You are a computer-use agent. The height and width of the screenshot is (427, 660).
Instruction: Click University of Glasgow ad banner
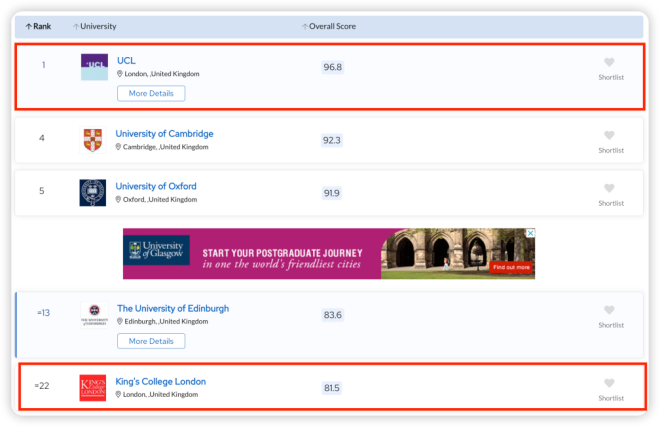[x=330, y=254]
